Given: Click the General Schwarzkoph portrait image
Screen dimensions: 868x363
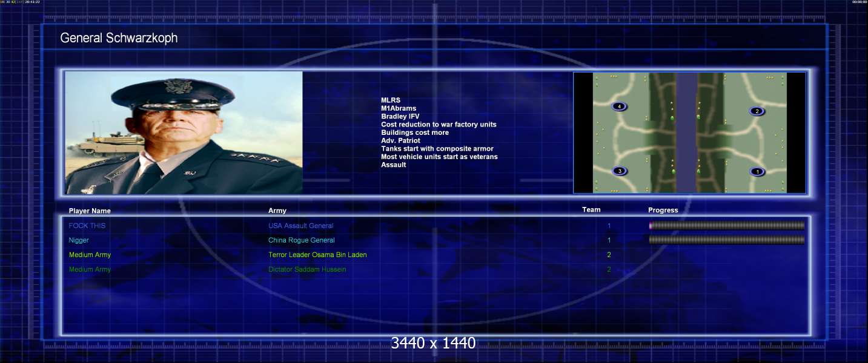Looking at the screenshot, I should [184, 132].
